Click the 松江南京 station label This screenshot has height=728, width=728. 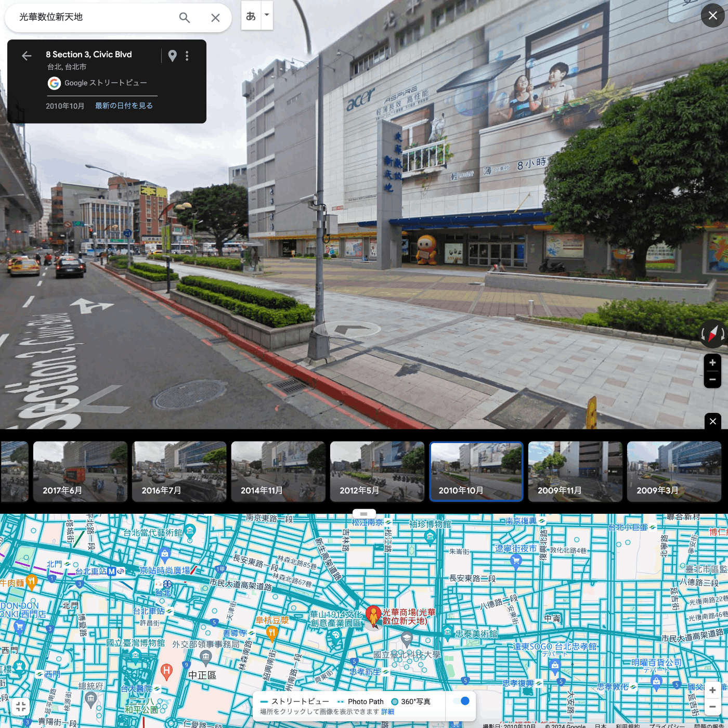coord(368,522)
